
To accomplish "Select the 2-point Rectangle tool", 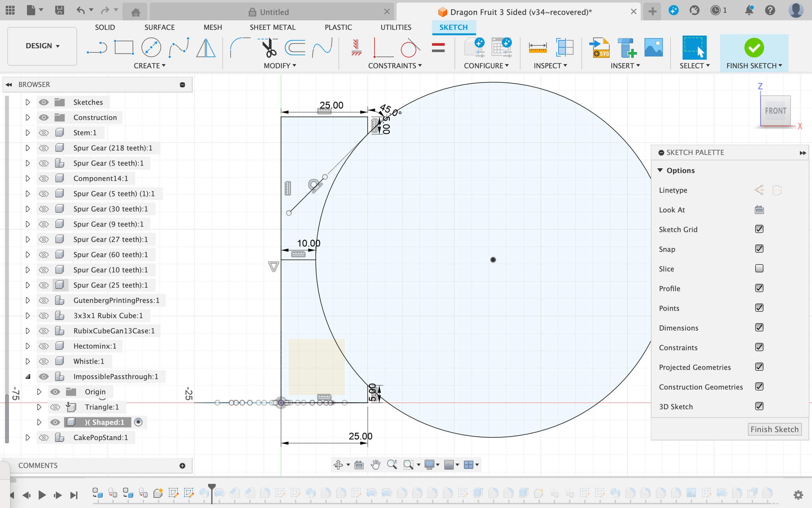I will (124, 48).
